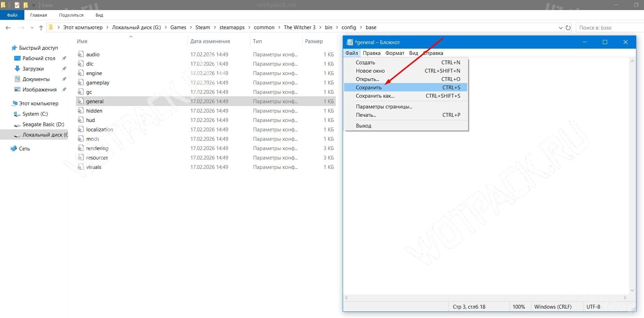The width and height of the screenshot is (644, 318).
Task: Go up one folder with up arrow
Action: point(41,27)
